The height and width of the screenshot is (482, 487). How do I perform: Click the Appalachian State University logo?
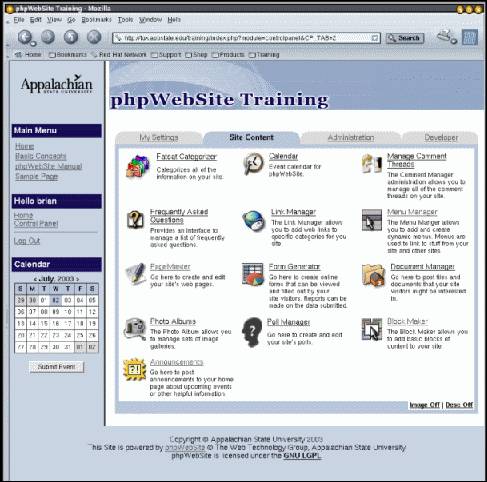click(57, 84)
